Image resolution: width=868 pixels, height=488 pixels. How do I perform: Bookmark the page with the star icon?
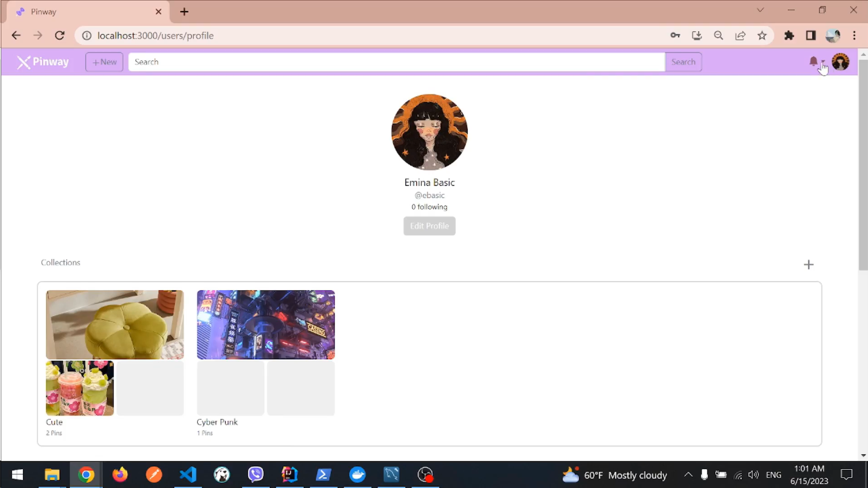(762, 35)
